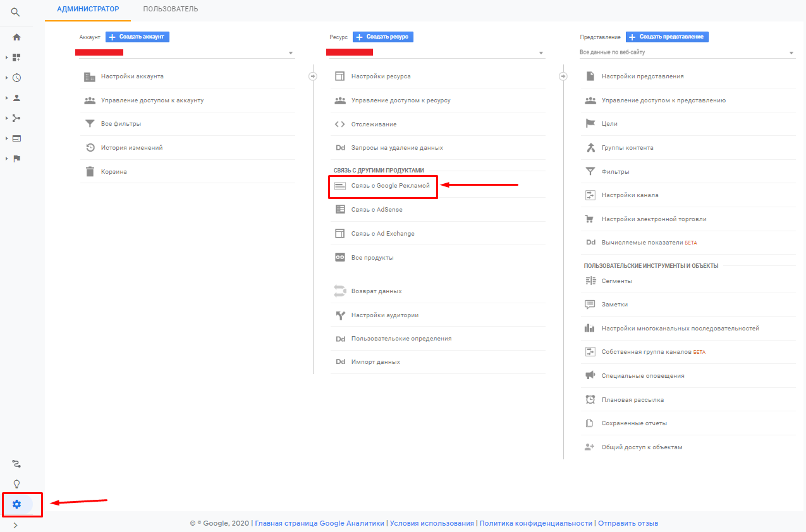Expand the Behavior section arrow
The height and width of the screenshot is (532, 806).
click(6, 138)
